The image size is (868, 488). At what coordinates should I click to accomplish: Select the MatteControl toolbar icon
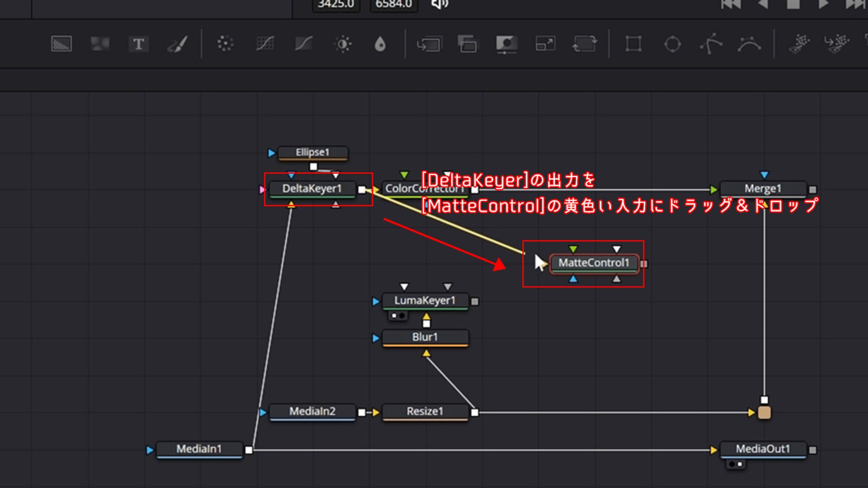click(506, 44)
